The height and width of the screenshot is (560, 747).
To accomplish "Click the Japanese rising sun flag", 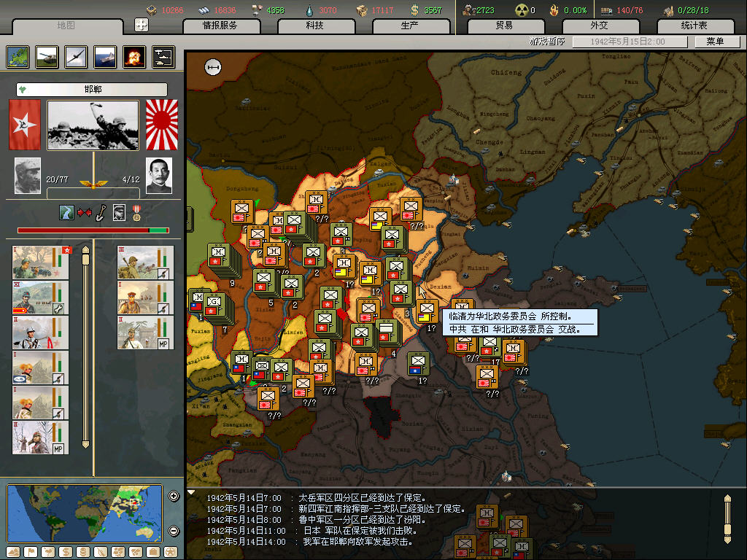I will point(161,125).
